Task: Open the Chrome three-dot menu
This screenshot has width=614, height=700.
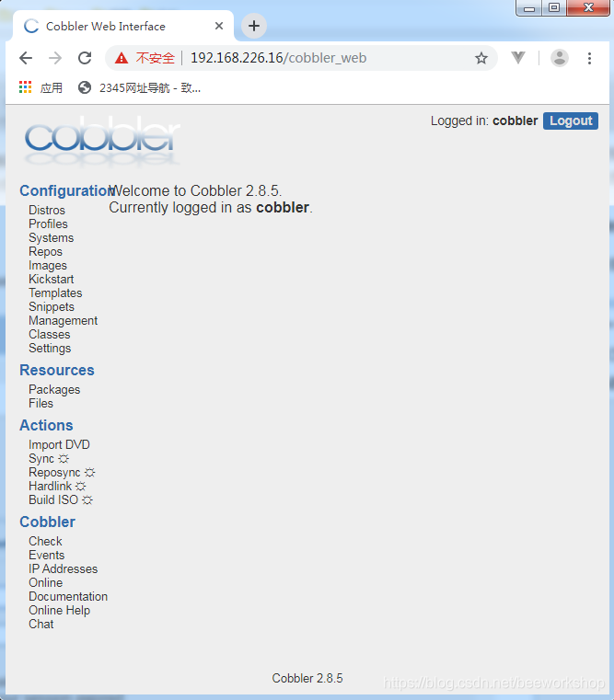Action: [x=589, y=58]
